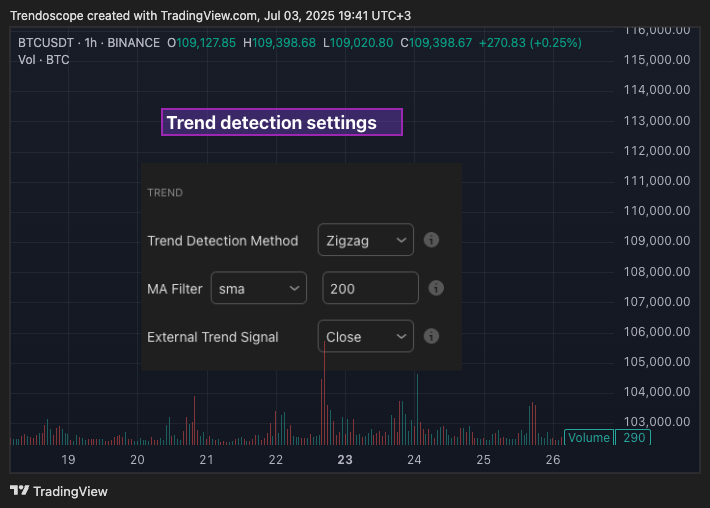Click the 109,000.00 price axis label
Image resolution: width=710 pixels, height=508 pixels.
point(657,240)
